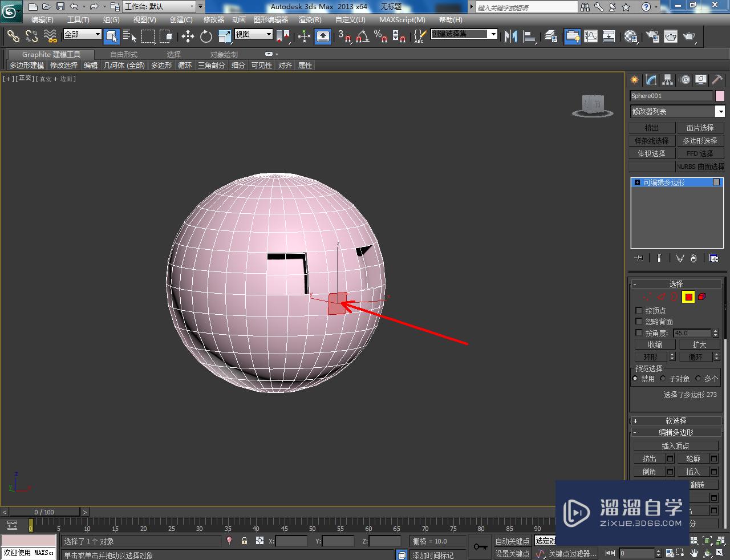This screenshot has width=730, height=560.
Task: Select the 子对象 preview radio button
Action: tap(663, 379)
